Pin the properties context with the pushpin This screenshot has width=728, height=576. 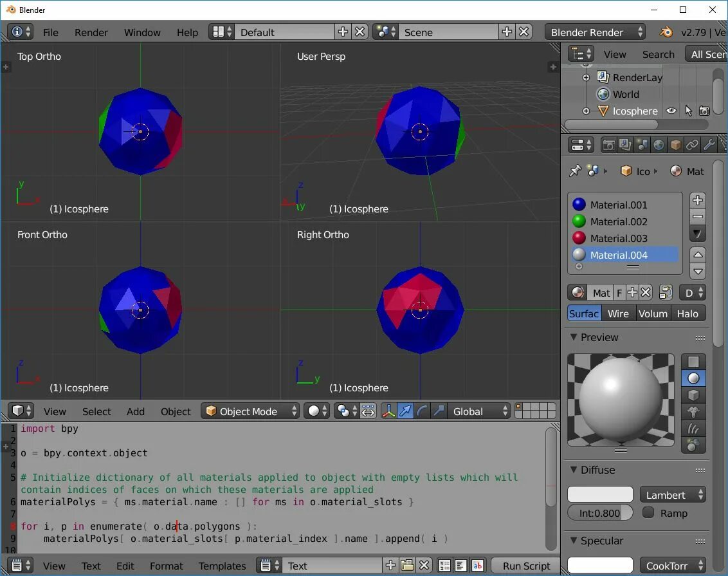(x=575, y=171)
